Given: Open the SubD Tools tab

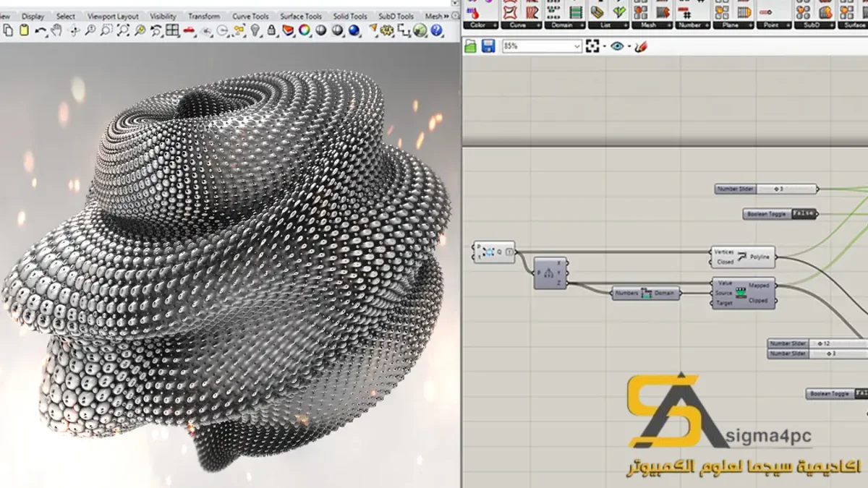Looking at the screenshot, I should point(396,16).
